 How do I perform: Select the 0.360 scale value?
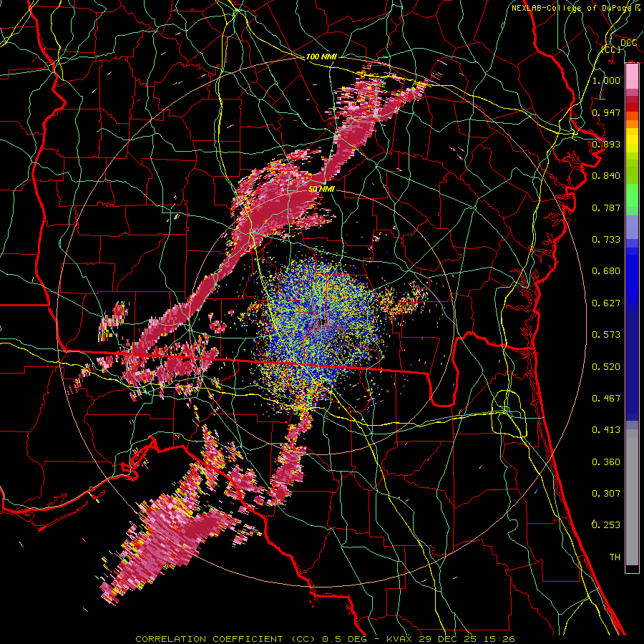[606, 462]
